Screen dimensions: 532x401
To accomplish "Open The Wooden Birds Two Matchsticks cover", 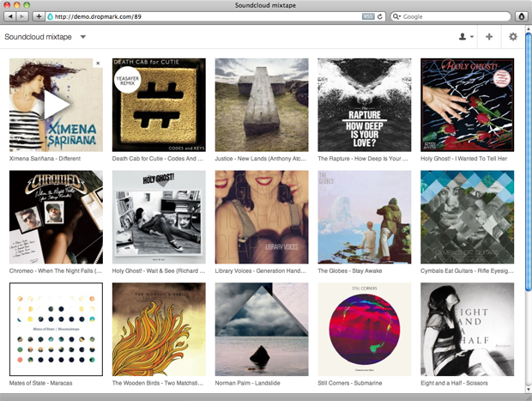I will (159, 330).
